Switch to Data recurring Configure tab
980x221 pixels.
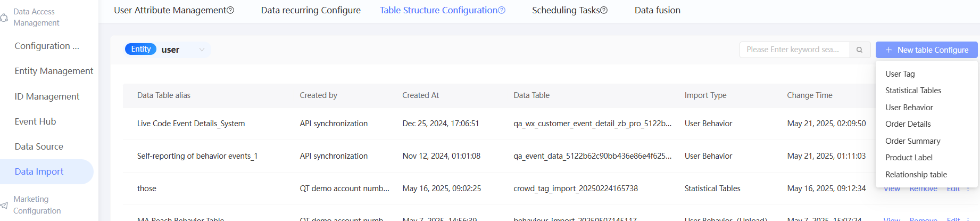tap(311, 10)
